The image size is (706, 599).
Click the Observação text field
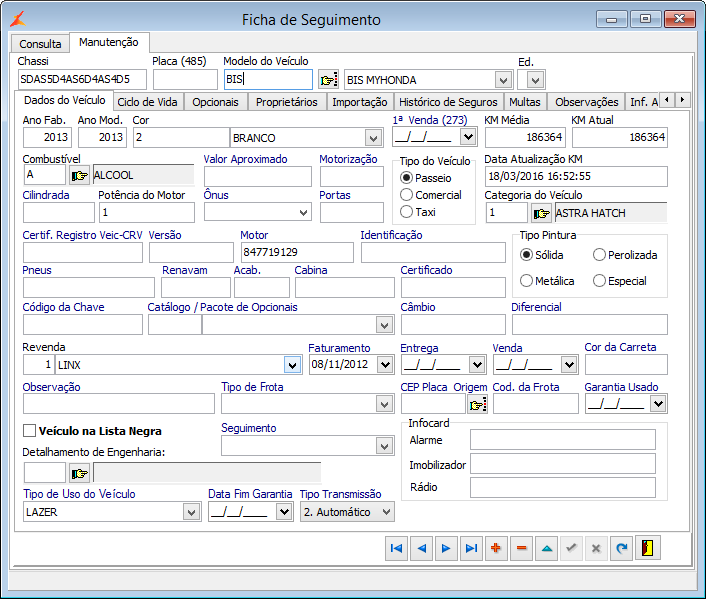pyautogui.click(x=118, y=403)
